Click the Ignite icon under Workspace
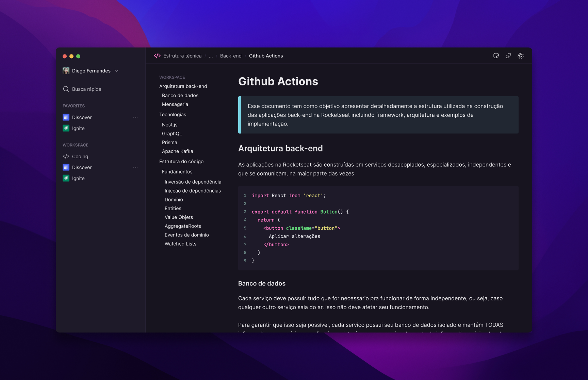The width and height of the screenshot is (588, 380). [66, 178]
